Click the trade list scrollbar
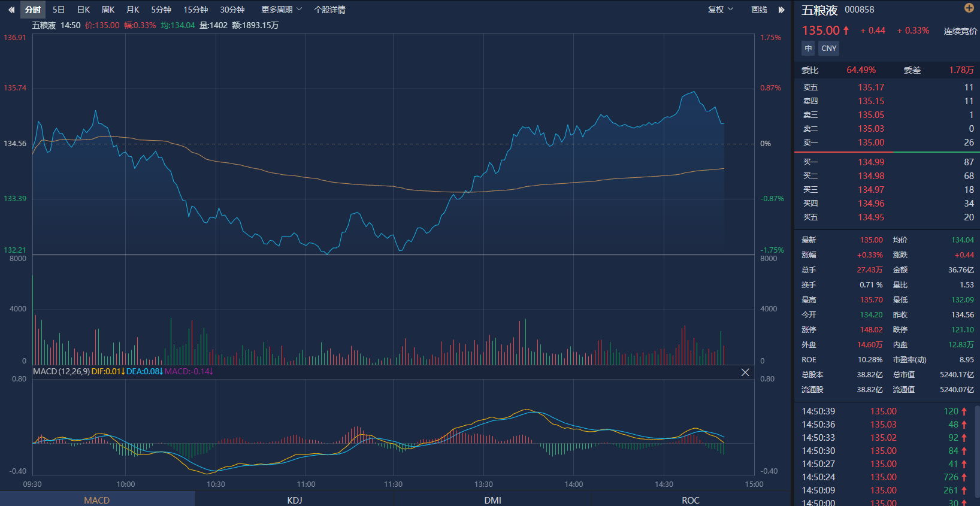 [977, 443]
